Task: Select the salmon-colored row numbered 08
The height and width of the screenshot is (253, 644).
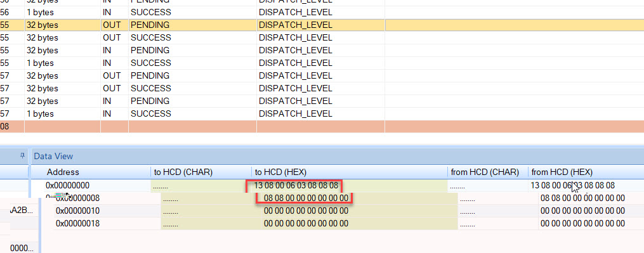Action: tap(322, 127)
